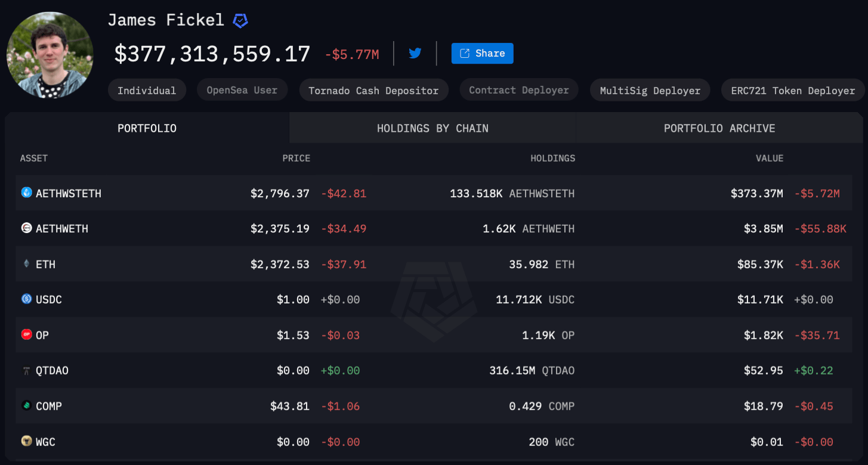
Task: Click the 133.518K AETHWSTETH holdings cell
Action: point(512,193)
